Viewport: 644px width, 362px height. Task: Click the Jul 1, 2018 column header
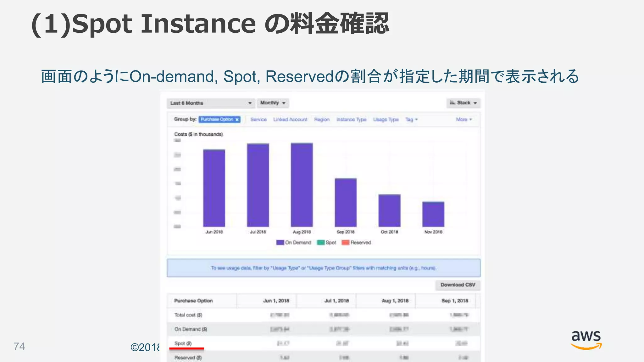(326, 301)
